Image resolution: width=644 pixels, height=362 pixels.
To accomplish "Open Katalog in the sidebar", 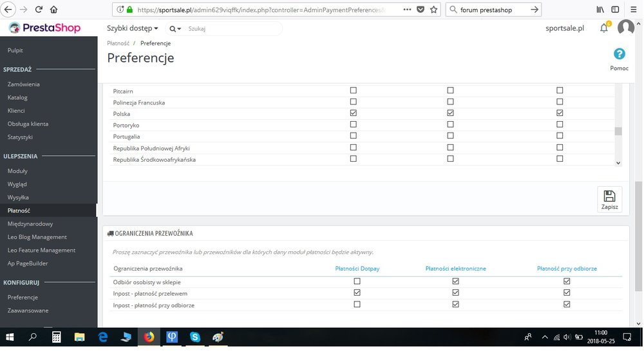I will [17, 97].
